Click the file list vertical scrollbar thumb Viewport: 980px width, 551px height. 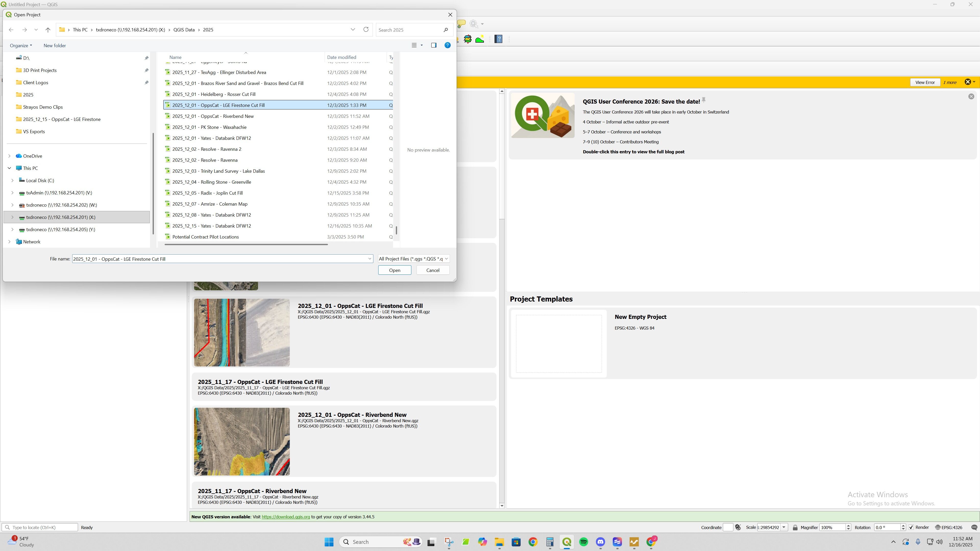click(396, 230)
